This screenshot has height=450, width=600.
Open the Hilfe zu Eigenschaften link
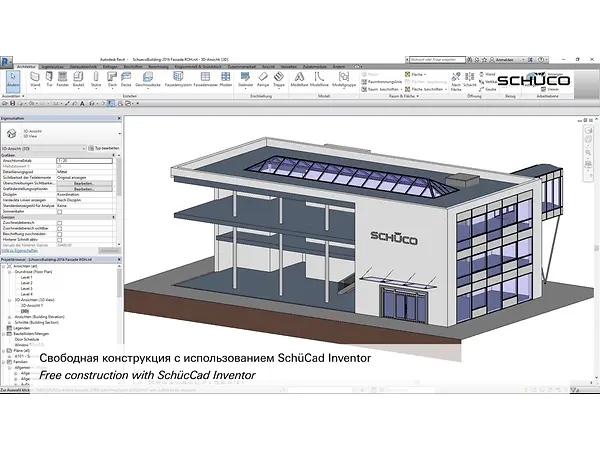(20, 251)
